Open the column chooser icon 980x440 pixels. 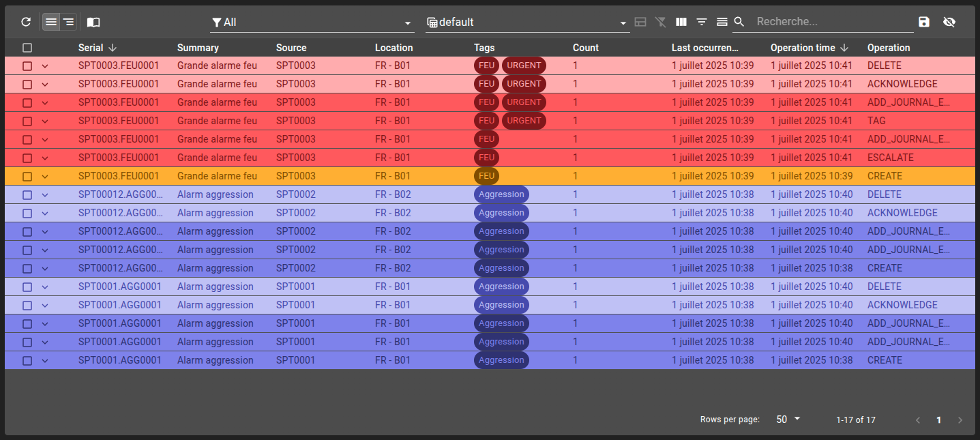pos(681,22)
